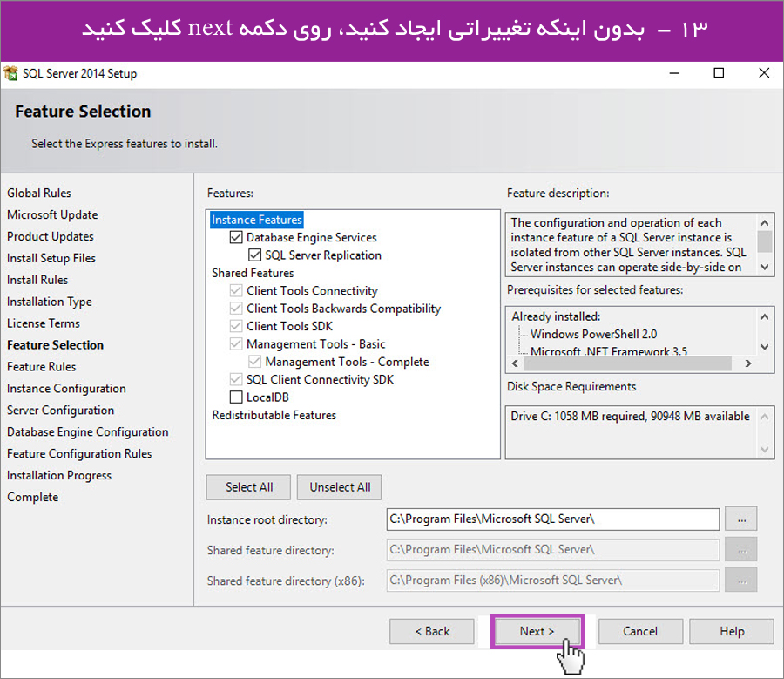784x679 pixels.
Task: Select License Terms step
Action: [44, 323]
